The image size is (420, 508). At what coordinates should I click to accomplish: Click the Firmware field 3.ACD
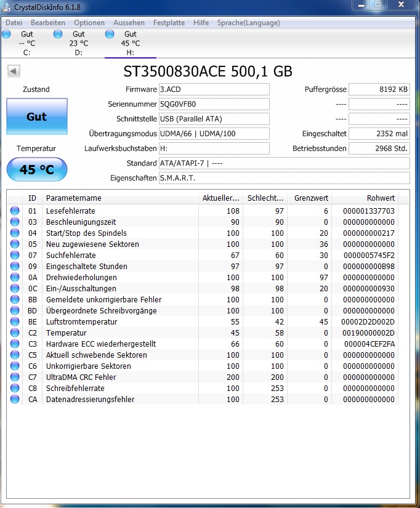point(214,89)
